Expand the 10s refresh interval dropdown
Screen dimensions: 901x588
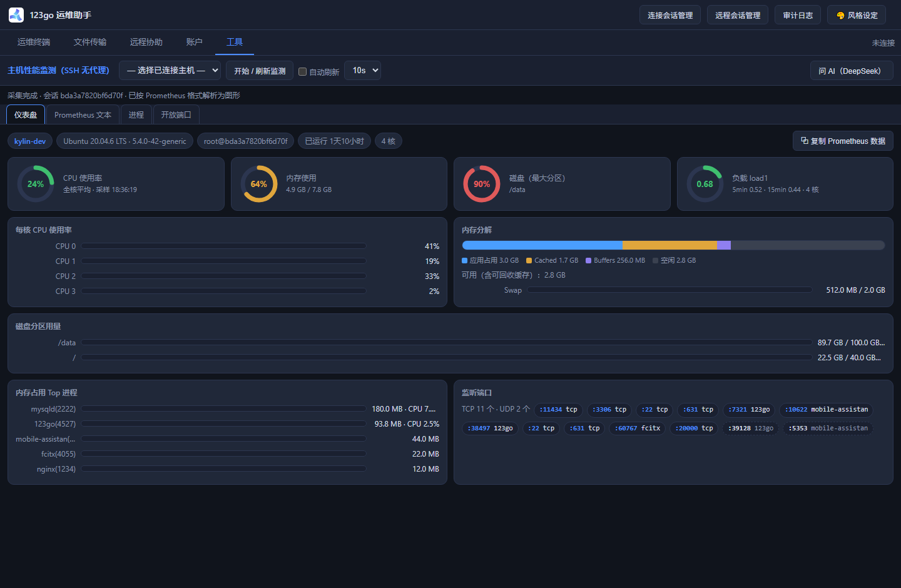tap(362, 71)
